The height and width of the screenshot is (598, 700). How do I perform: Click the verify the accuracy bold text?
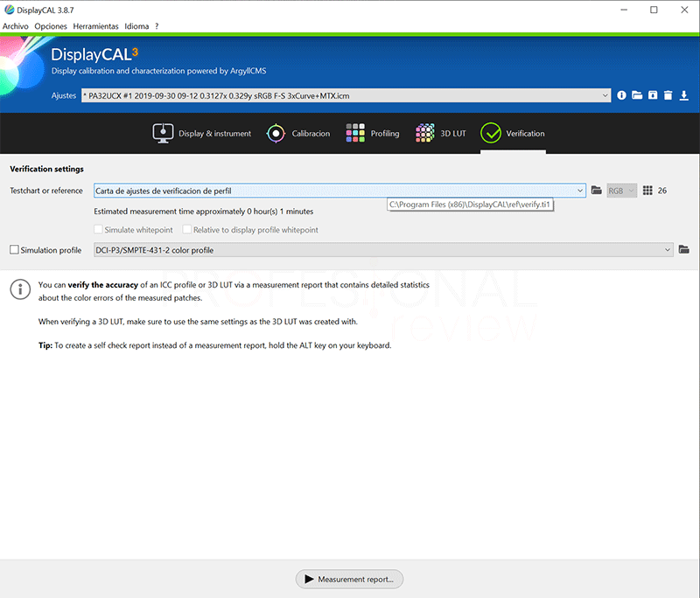tap(102, 284)
